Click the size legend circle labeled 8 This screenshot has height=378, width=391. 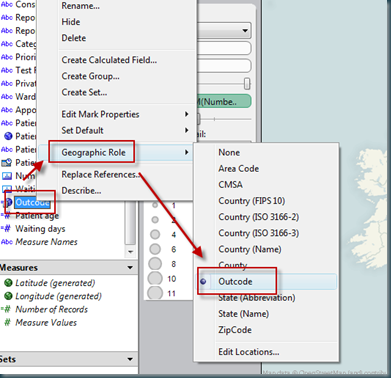[155, 264]
